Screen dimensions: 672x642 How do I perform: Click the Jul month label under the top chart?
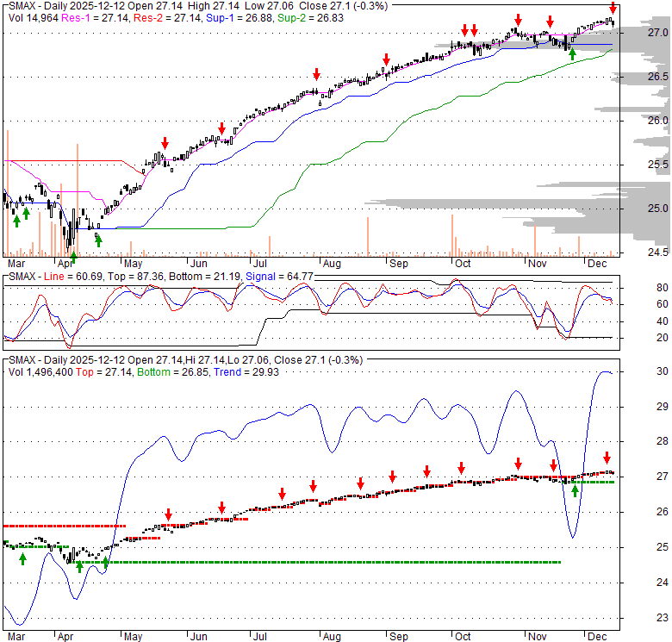click(x=258, y=263)
